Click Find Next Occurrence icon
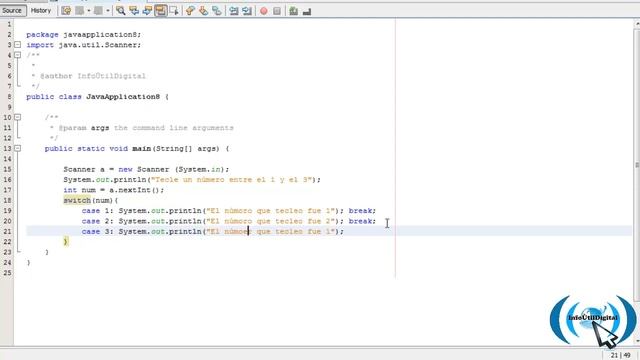This screenshot has width=640, height=360. tap(147, 11)
